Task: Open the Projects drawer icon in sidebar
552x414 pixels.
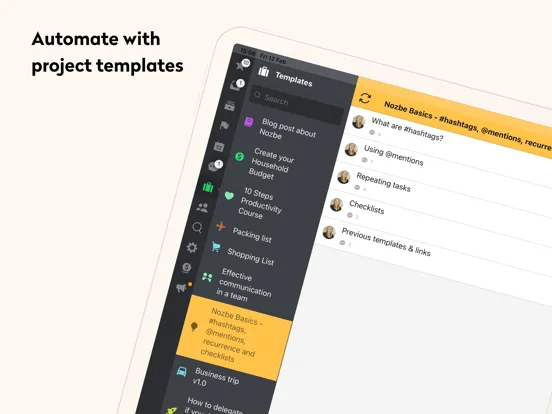Action: 230,106
